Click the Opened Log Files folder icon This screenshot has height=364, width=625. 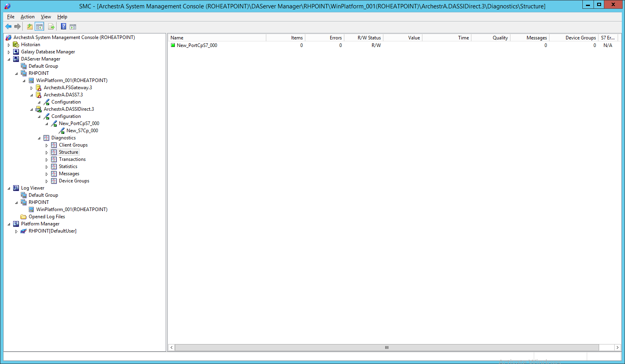point(24,217)
